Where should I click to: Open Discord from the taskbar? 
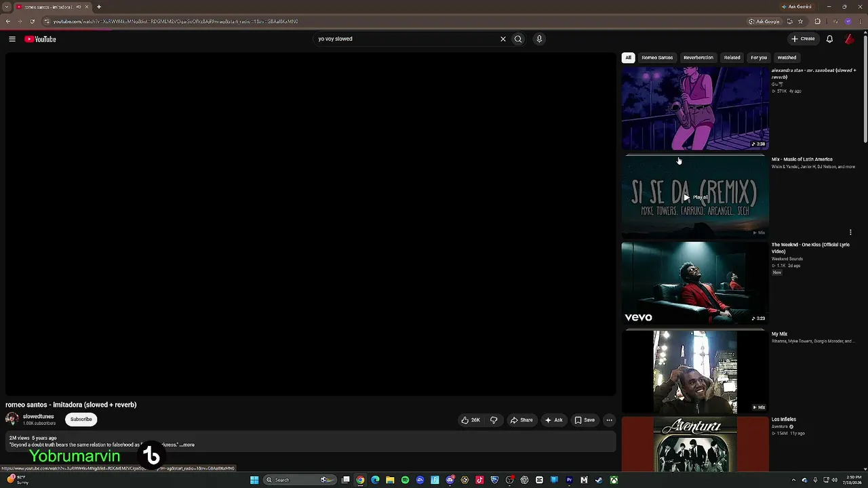(450, 480)
